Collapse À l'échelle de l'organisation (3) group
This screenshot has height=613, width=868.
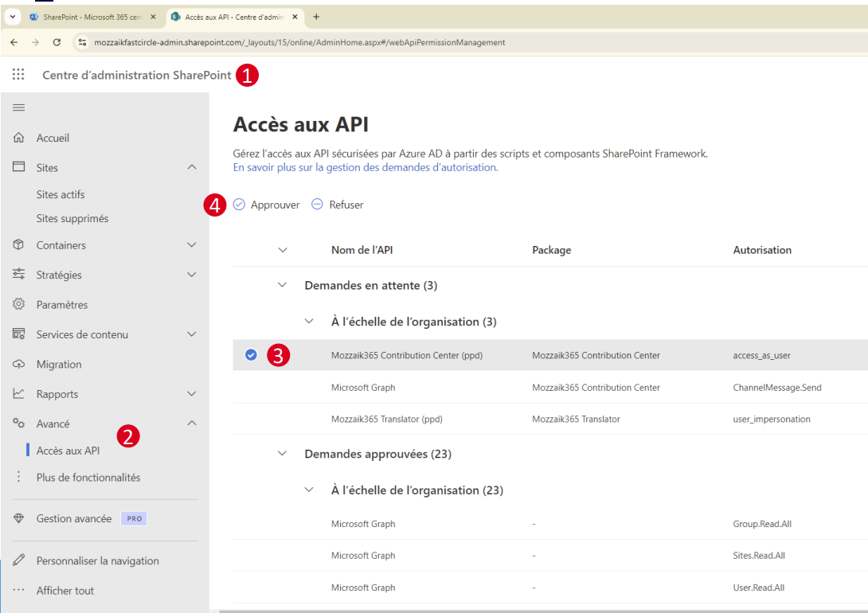coord(309,322)
